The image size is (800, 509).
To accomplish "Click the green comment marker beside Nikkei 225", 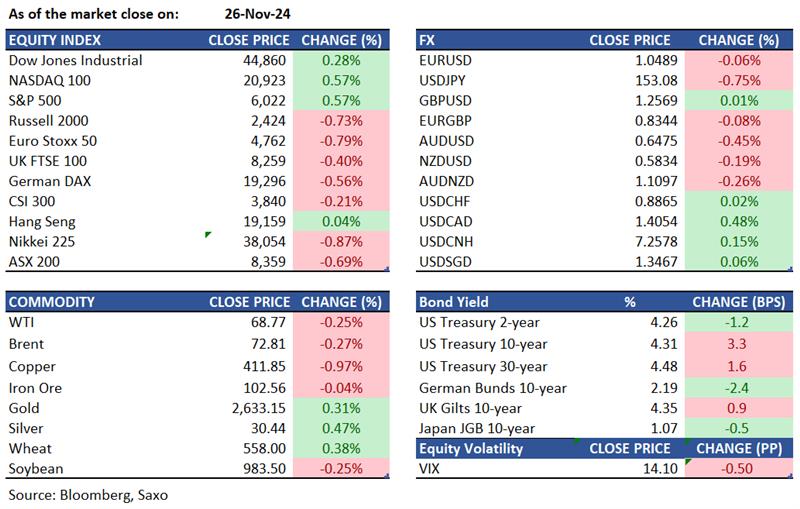I will click(x=207, y=235).
